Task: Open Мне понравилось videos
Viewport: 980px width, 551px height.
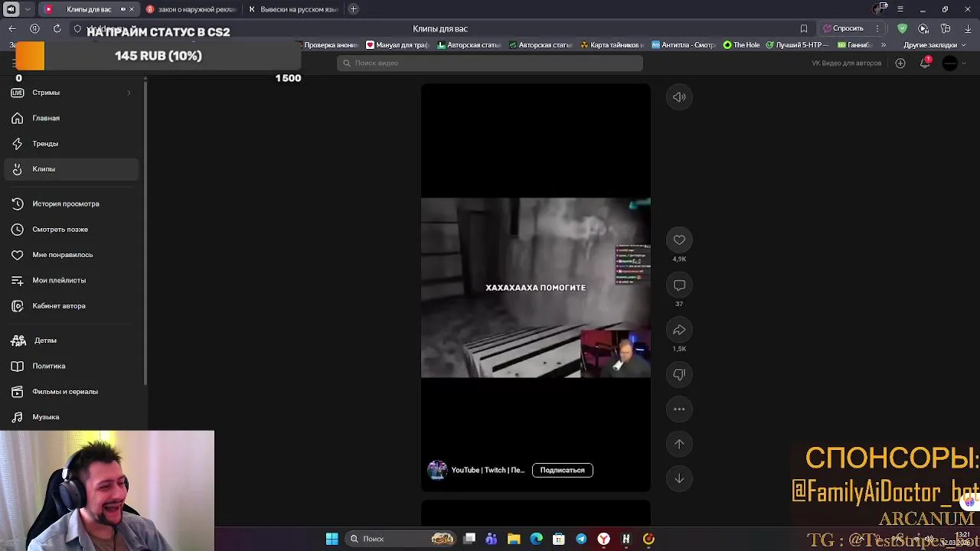Action: [71, 255]
